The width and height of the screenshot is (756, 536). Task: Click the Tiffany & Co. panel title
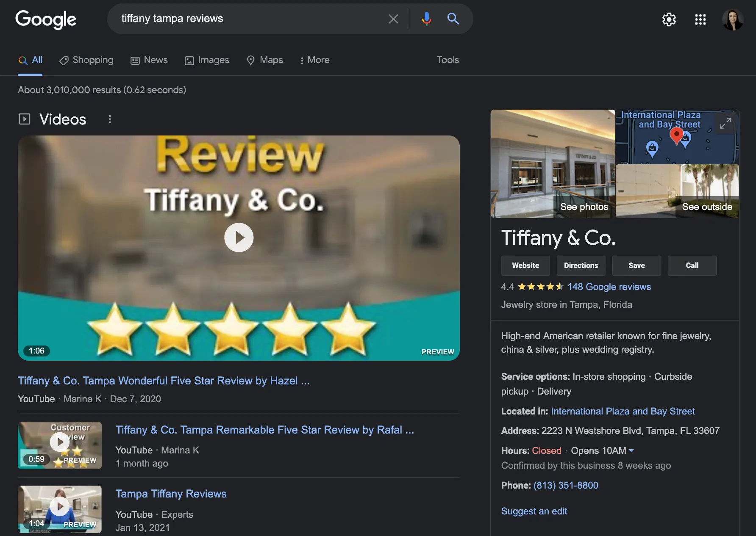tap(558, 238)
